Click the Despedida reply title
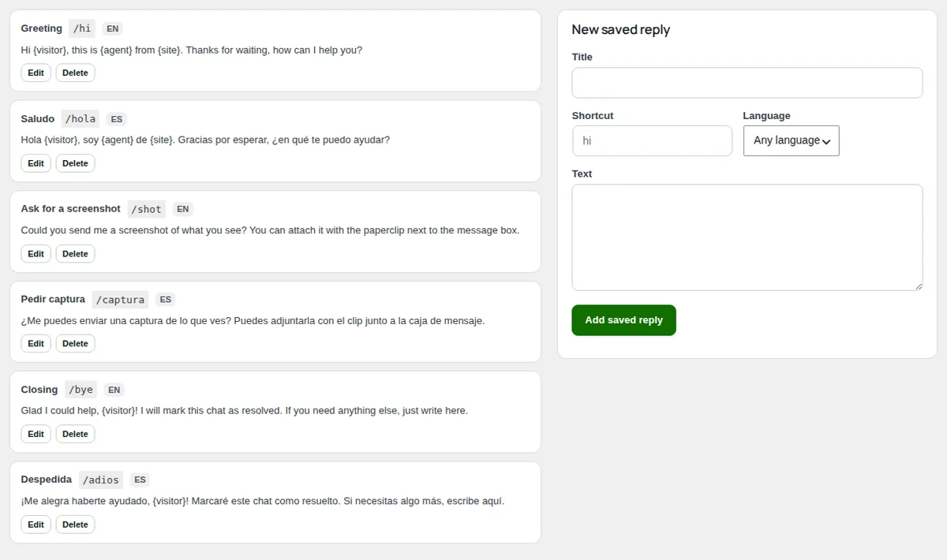947x560 pixels. (46, 480)
